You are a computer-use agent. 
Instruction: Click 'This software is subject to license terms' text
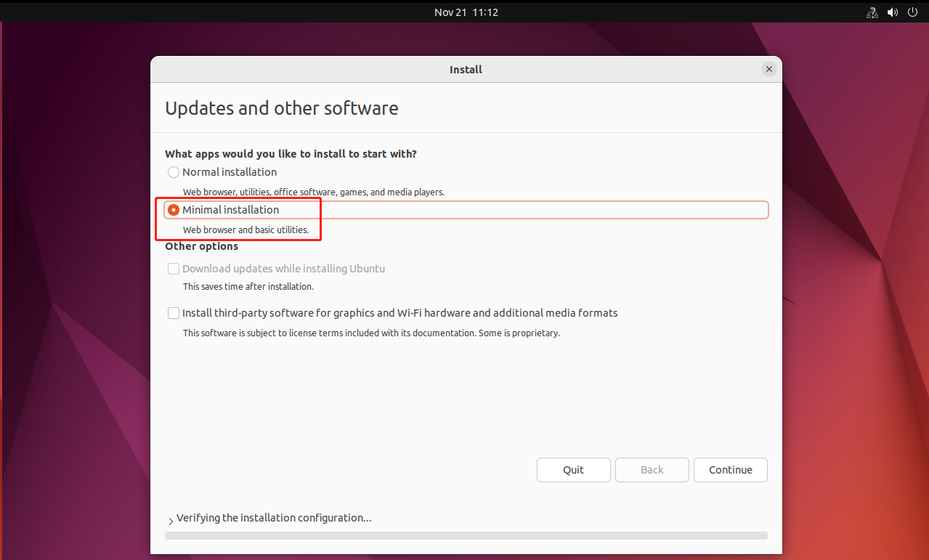pyautogui.click(x=371, y=333)
